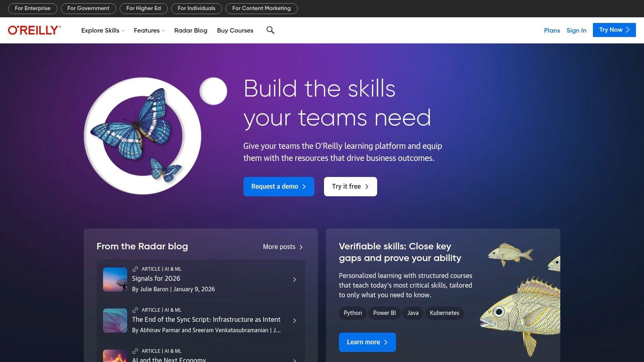The image size is (644, 362).
Task: Select the Kubernetes skill tag
Action: pyautogui.click(x=444, y=313)
